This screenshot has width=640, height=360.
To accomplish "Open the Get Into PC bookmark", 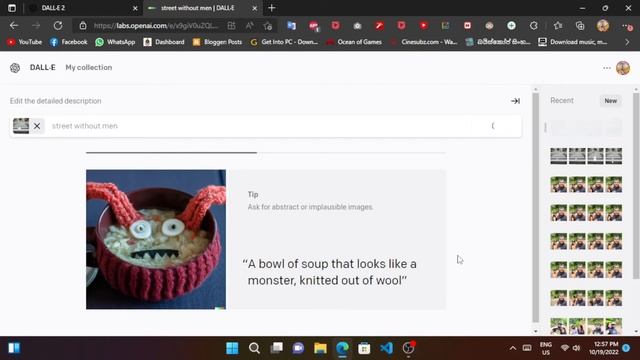I will (284, 42).
